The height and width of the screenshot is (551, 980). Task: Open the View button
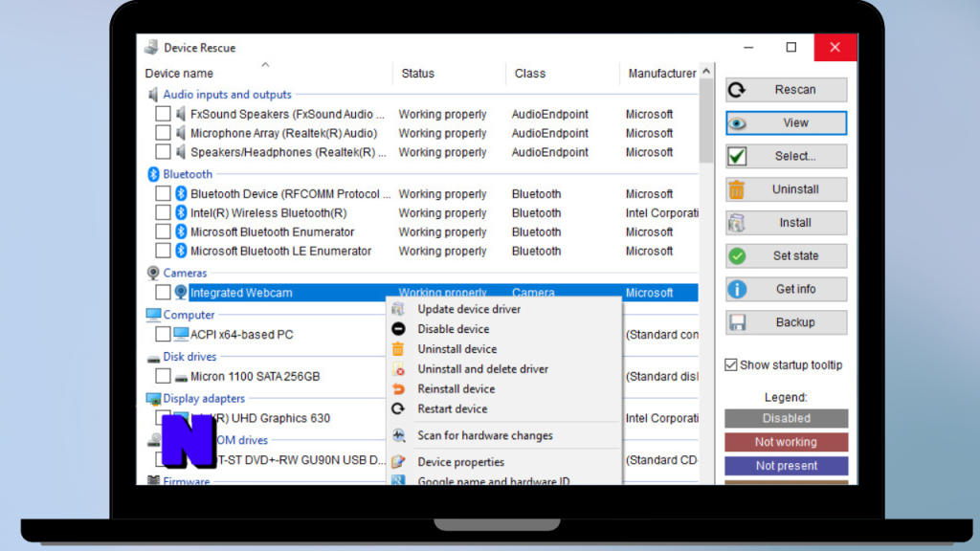coord(787,123)
